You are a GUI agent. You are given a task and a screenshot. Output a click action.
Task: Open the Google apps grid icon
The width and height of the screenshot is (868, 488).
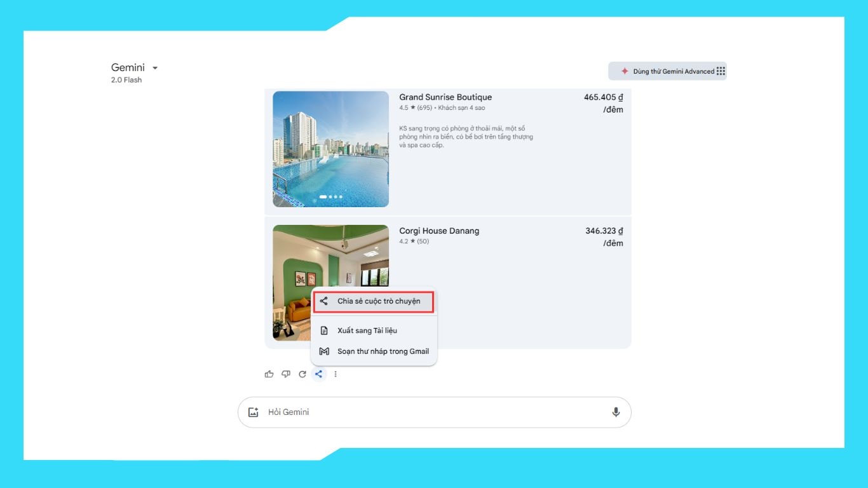(x=721, y=71)
